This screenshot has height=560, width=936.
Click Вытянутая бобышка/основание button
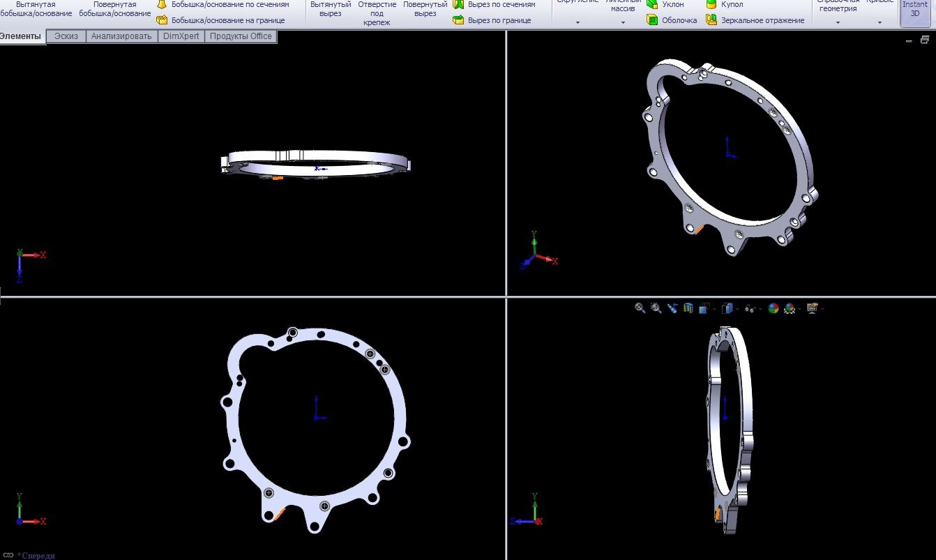(36, 8)
